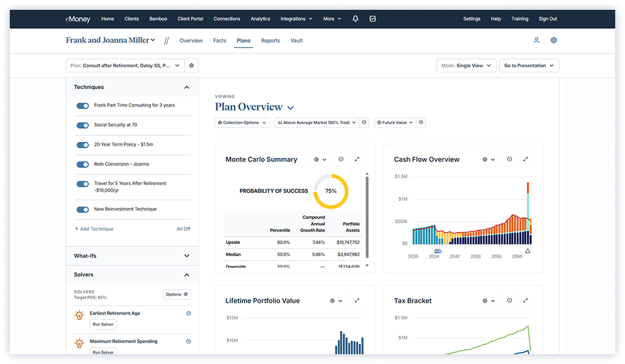Viewport: 625px width, 364px height.
Task: Click help icon for Earliest Retirement Age
Action: [x=188, y=314]
